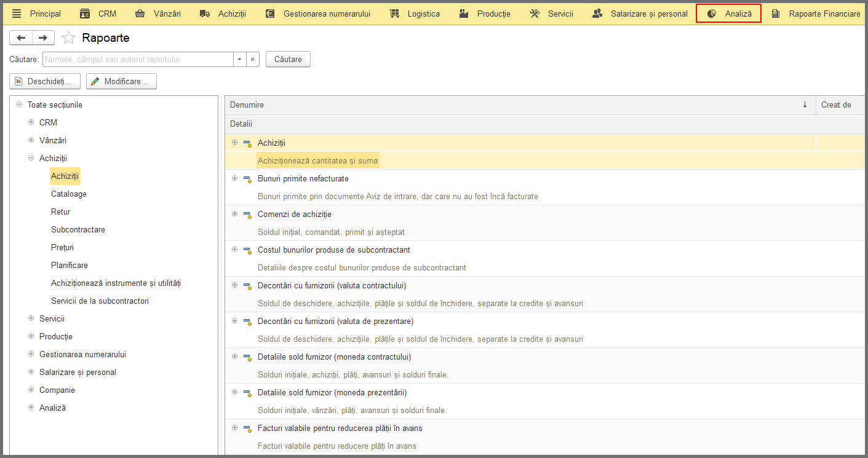Open the Analiză menu section
868x458 pixels.
click(x=729, y=14)
